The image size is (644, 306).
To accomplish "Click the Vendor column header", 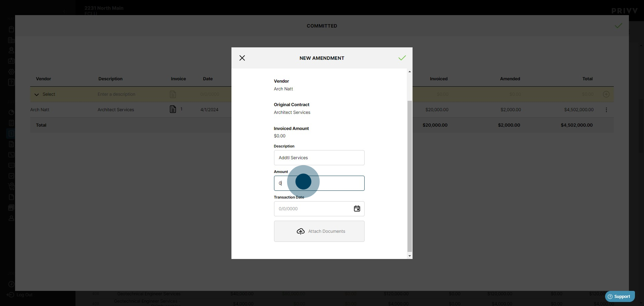I will 44,79.
